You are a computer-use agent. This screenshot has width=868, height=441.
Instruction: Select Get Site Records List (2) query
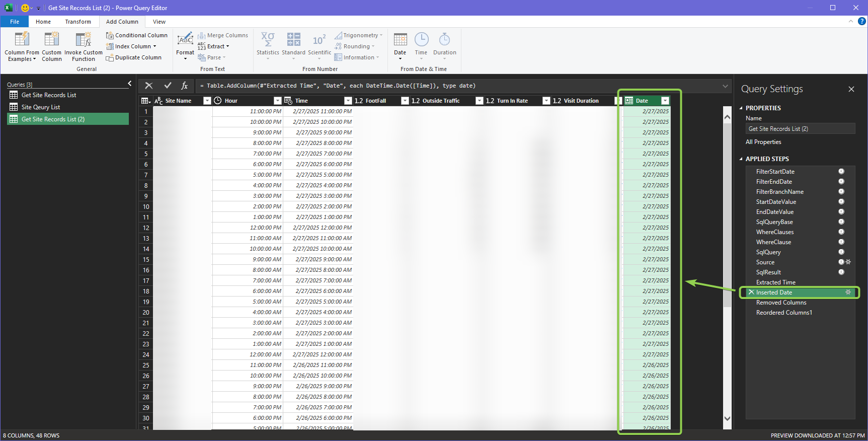pos(68,119)
